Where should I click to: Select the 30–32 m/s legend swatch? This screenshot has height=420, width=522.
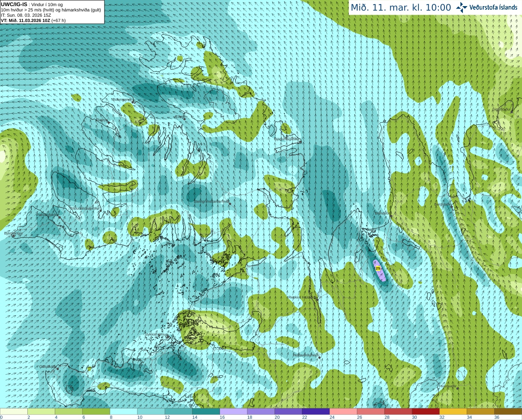(x=426, y=411)
